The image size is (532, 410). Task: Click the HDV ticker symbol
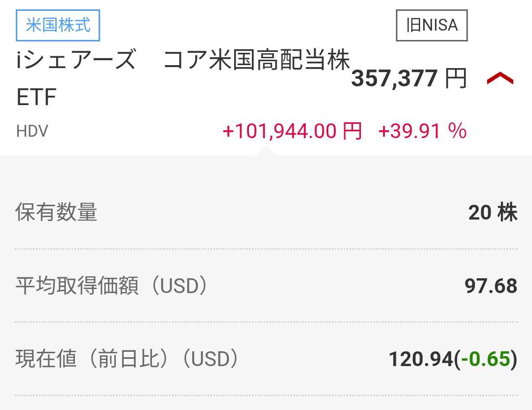tap(32, 132)
